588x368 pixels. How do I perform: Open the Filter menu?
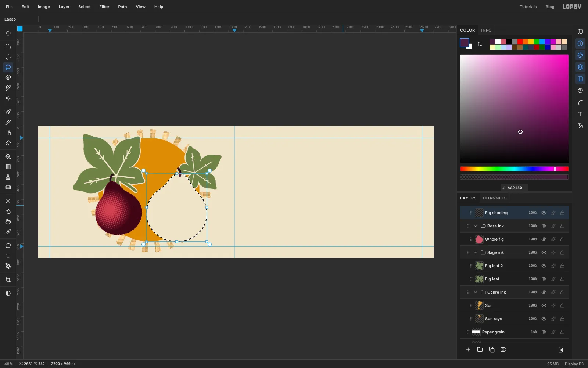pos(104,7)
